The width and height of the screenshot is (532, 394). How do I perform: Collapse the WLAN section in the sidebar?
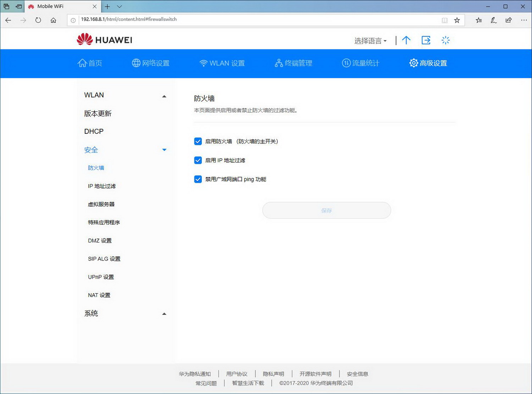[164, 96]
